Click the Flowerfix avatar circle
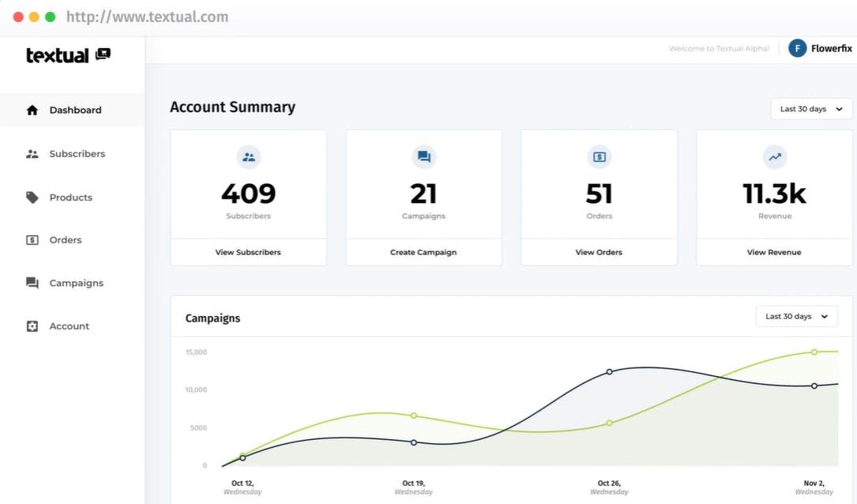The height and width of the screenshot is (504, 857). [x=798, y=48]
